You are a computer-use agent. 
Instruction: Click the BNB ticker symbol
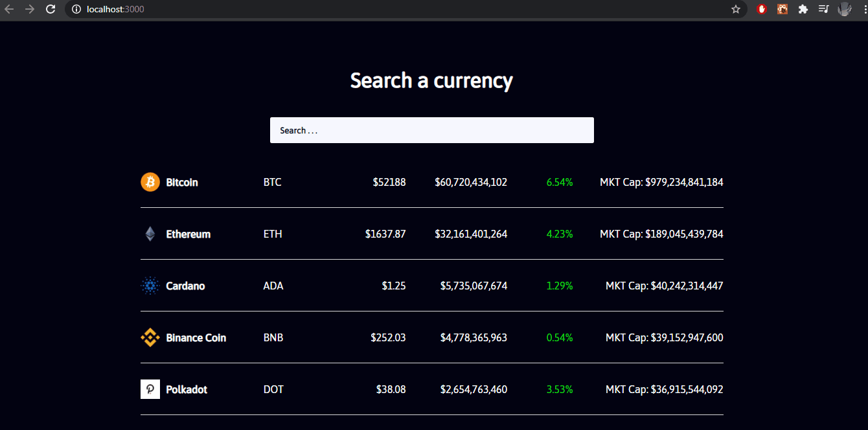pyautogui.click(x=273, y=338)
